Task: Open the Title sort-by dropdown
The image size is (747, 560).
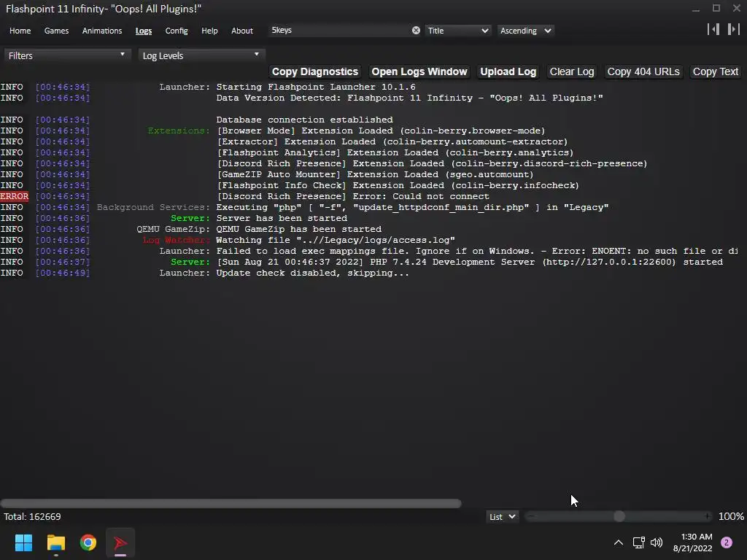Action: point(458,31)
